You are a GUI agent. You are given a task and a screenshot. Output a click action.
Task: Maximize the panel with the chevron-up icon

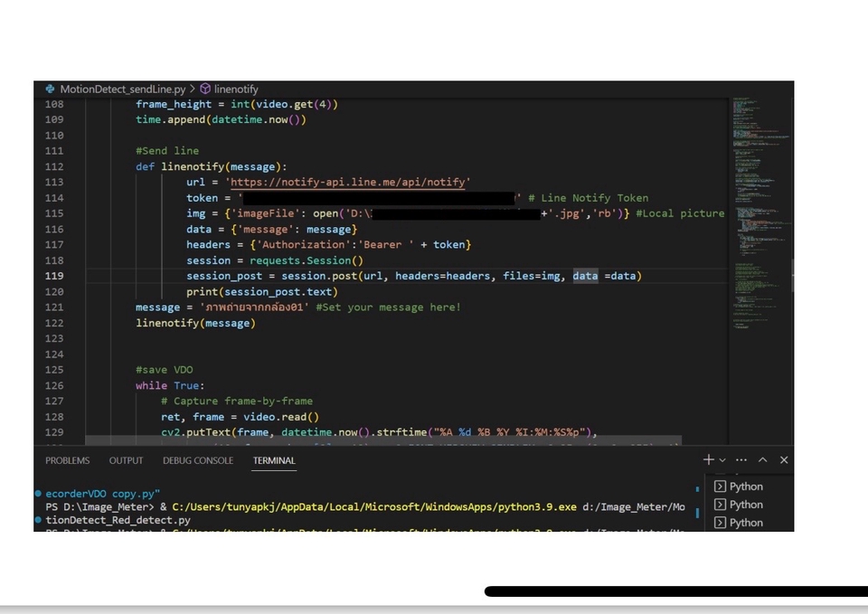coord(763,459)
